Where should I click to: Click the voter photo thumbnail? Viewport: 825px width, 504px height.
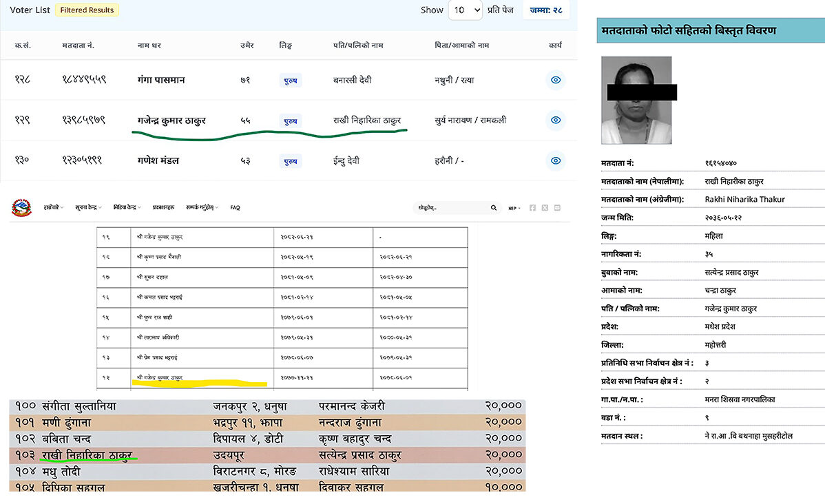636,101
